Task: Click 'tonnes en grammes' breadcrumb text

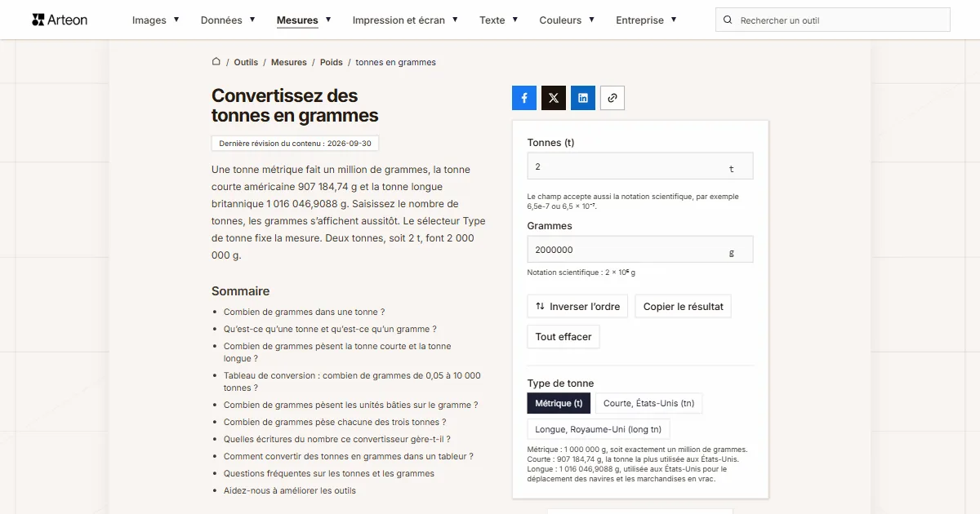Action: [396, 62]
